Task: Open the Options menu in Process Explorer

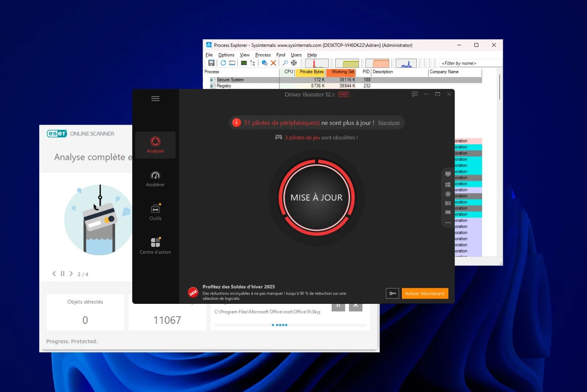Action: [226, 55]
